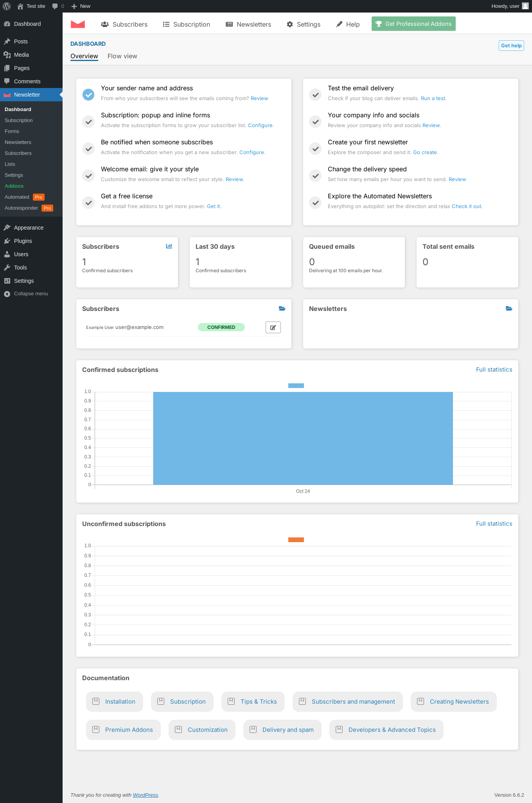Open Full statistics for confirmed subscriptions

point(494,370)
